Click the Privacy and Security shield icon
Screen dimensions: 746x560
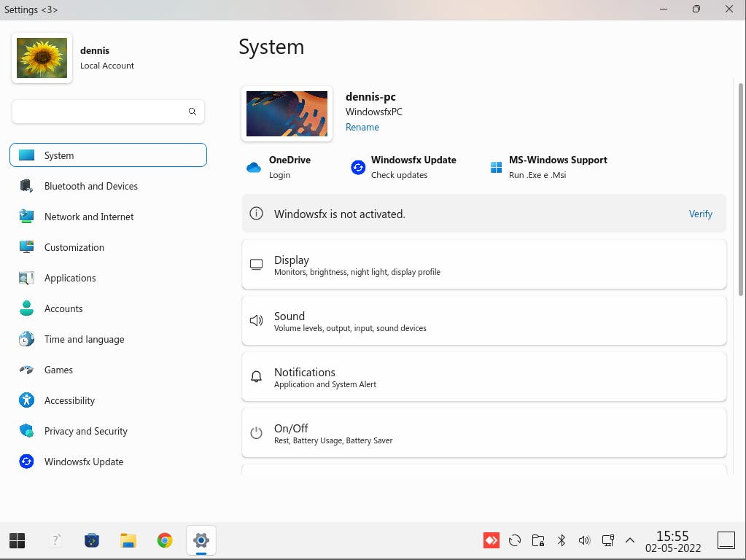(x=27, y=431)
